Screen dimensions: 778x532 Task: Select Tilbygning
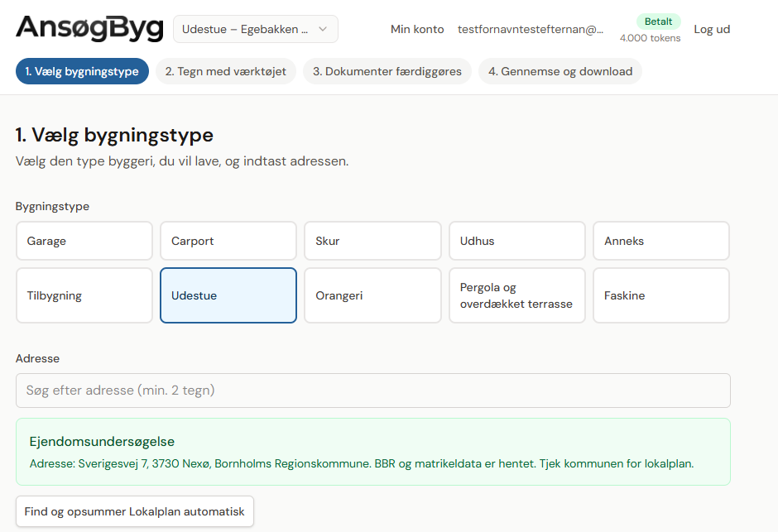coord(84,295)
